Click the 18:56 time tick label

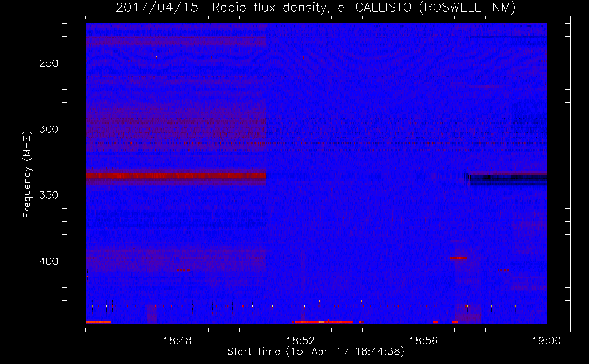tap(423, 341)
